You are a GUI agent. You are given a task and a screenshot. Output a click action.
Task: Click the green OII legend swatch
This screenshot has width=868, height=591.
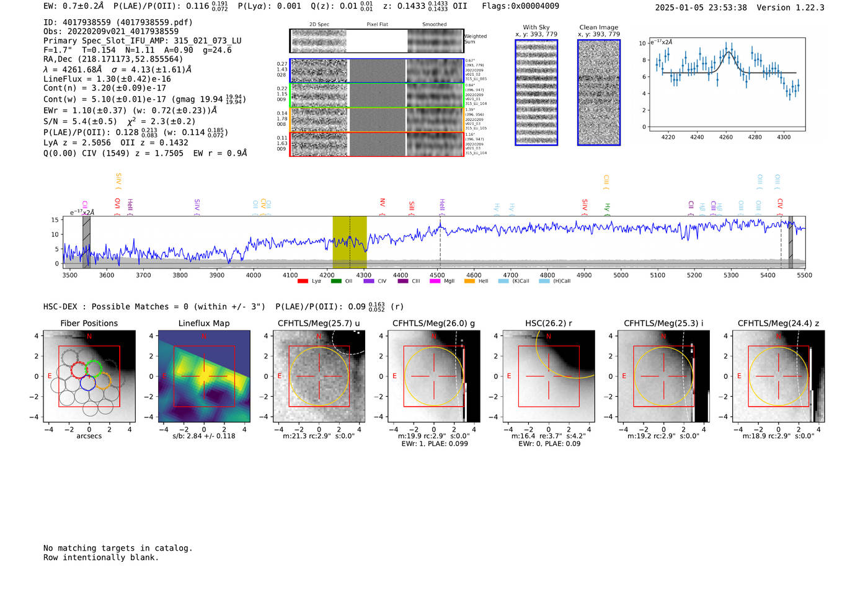[x=336, y=282]
